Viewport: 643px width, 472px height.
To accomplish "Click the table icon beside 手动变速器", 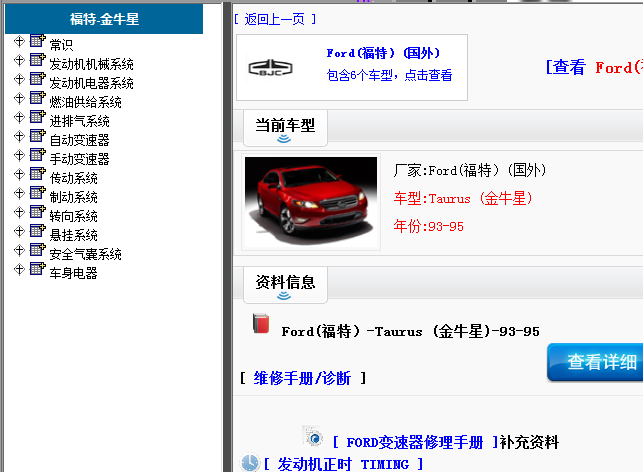I will (x=38, y=155).
